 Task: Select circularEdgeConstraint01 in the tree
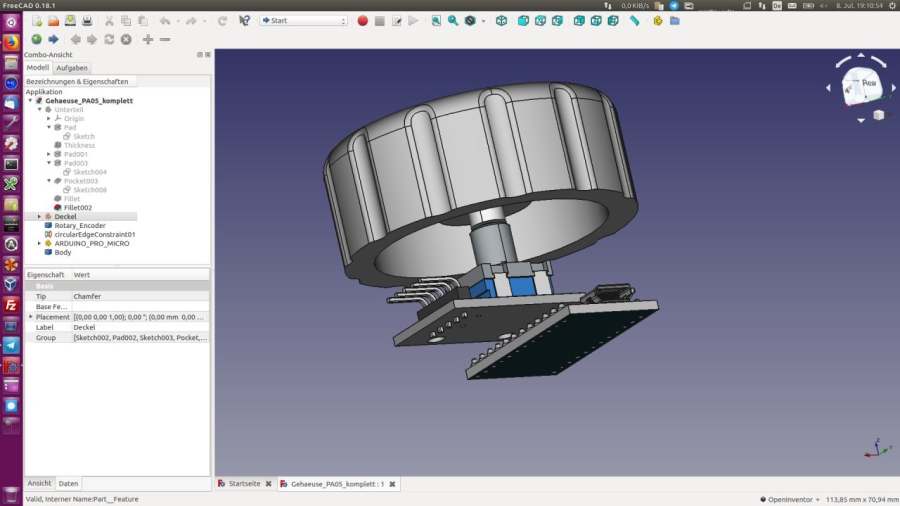pos(95,234)
